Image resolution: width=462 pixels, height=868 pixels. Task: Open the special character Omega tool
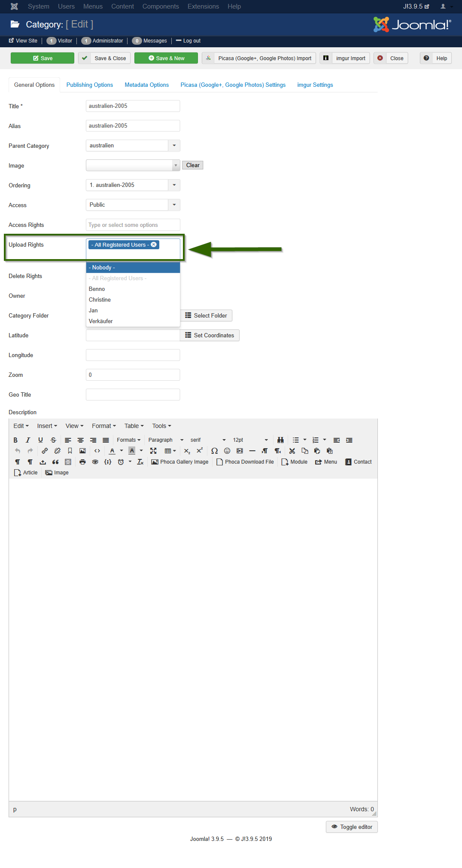click(214, 451)
